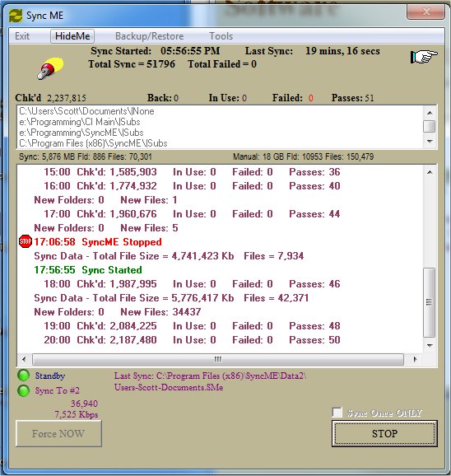Click the STOP button
Image resolution: width=451 pixels, height=476 pixels.
[x=384, y=433]
